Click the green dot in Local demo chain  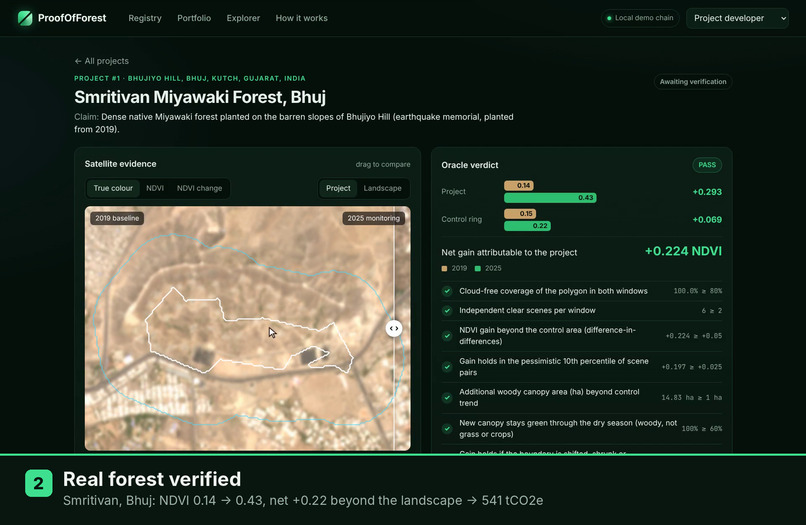[x=609, y=18]
